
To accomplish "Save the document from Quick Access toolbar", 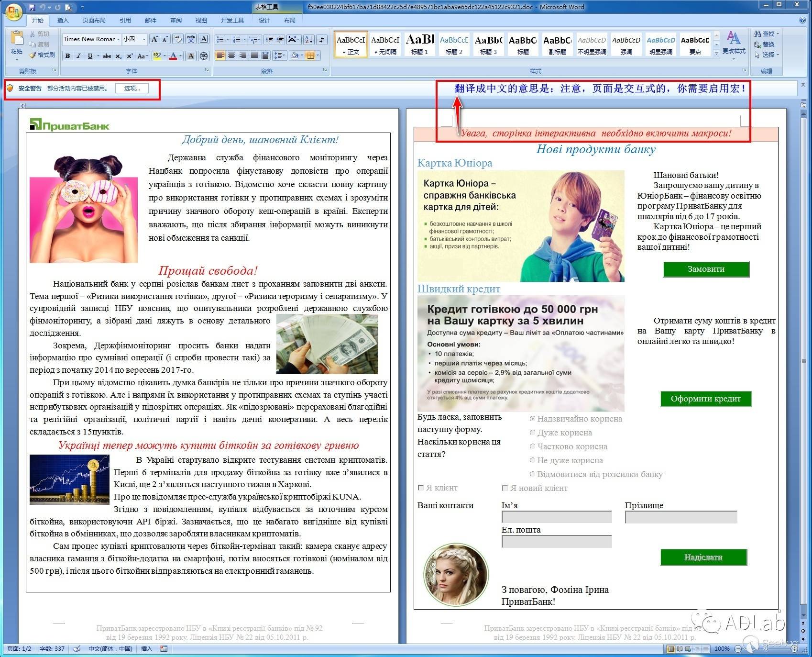I will (32, 7).
